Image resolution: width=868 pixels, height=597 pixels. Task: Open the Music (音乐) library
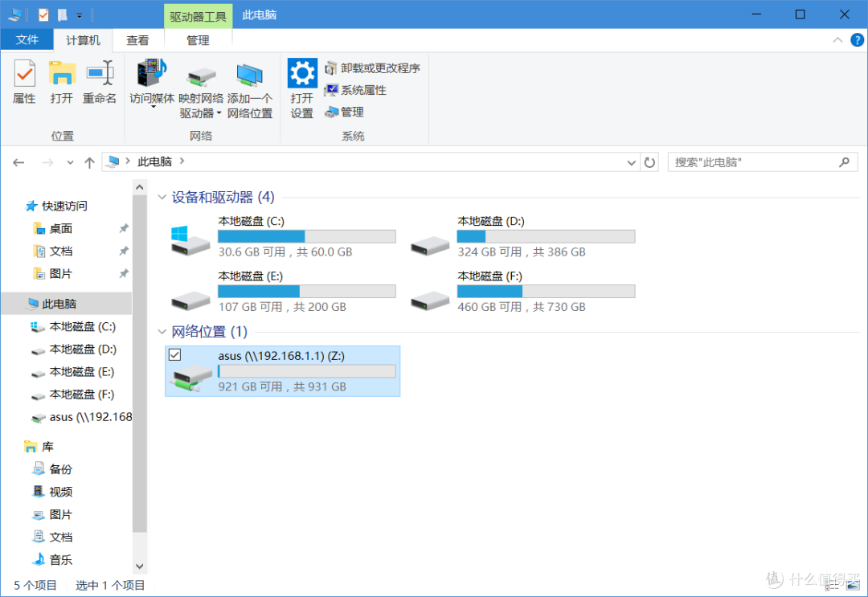(52, 560)
